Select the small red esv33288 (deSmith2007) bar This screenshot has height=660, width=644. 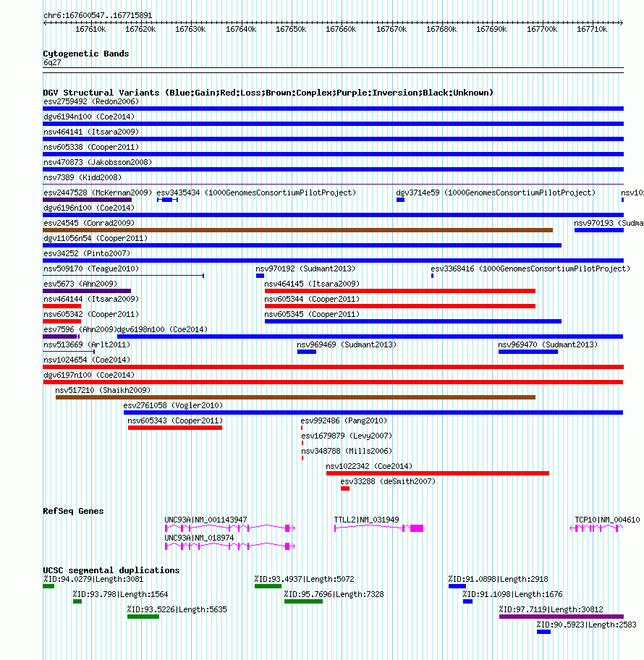point(345,488)
